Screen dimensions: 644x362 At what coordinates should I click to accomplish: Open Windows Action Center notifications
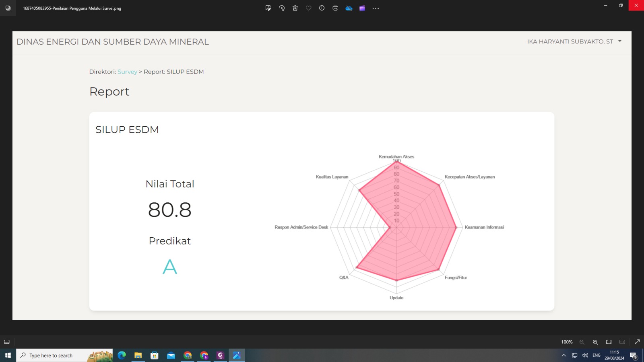[634, 356]
